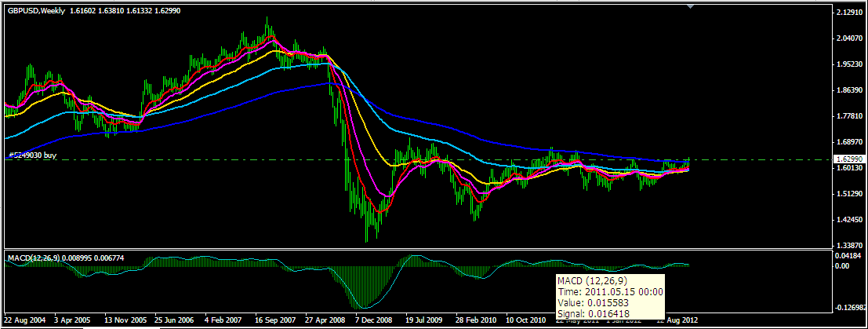Click the 7 Dec 2008 date label
This screenshot has height=329, width=868.
375,320
